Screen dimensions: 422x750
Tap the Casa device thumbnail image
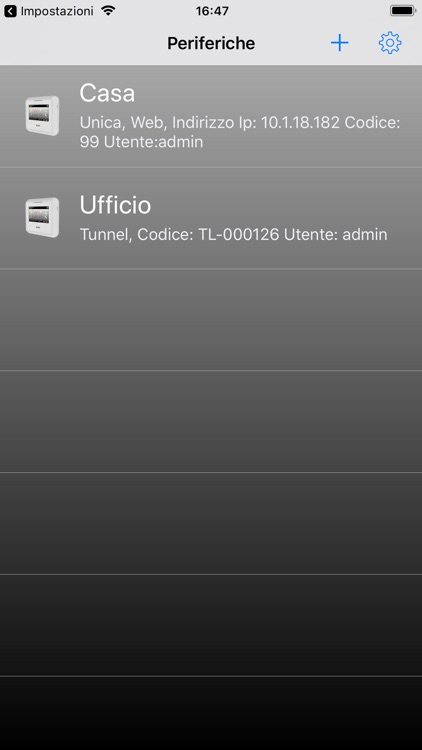(x=43, y=116)
